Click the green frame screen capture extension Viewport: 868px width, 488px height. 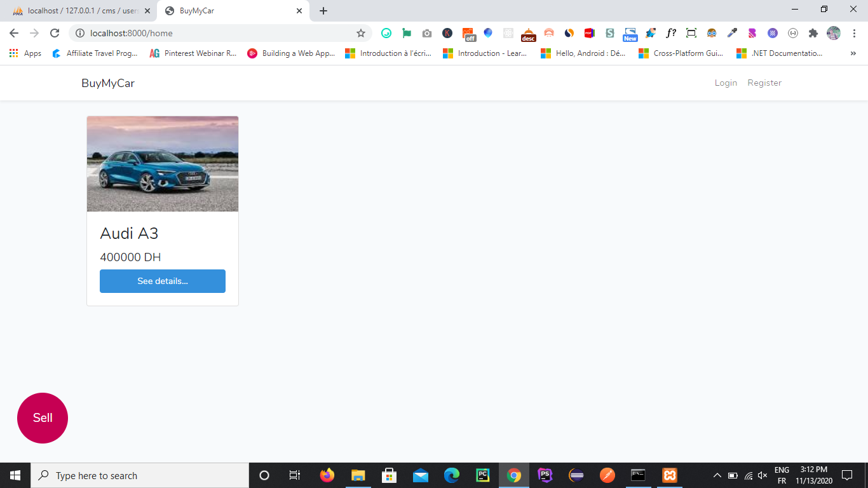click(x=691, y=33)
